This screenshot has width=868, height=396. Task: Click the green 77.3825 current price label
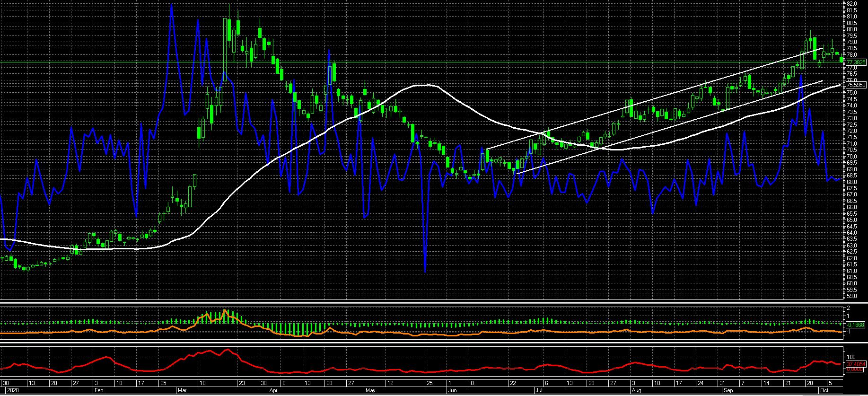855,62
